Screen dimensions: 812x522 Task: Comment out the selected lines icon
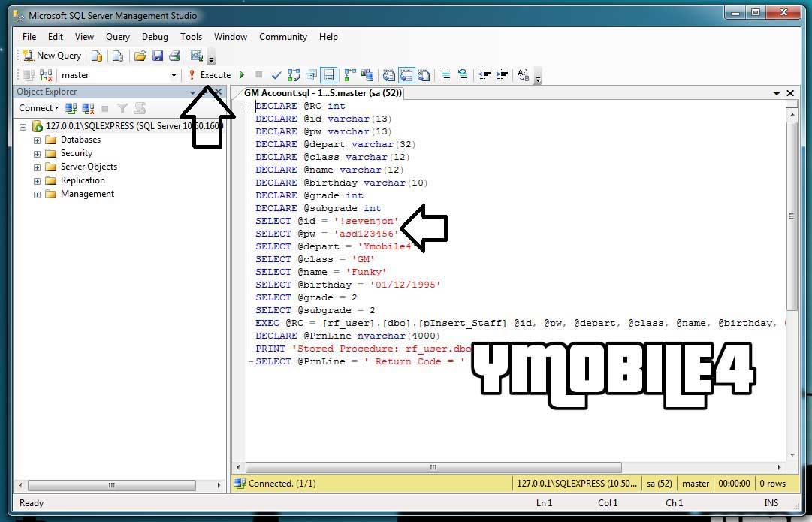click(445, 76)
